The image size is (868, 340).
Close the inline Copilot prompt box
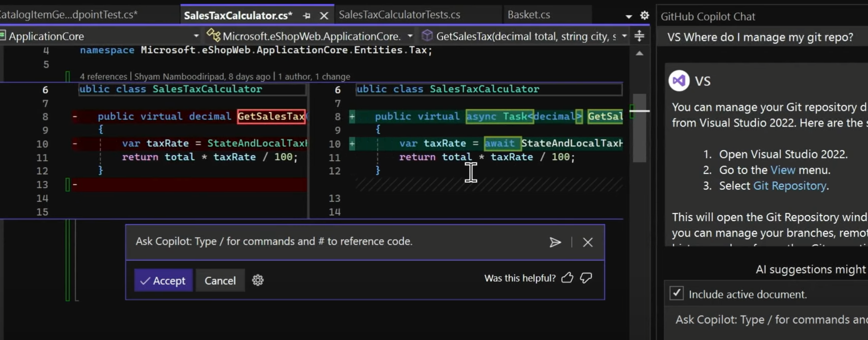click(x=588, y=242)
